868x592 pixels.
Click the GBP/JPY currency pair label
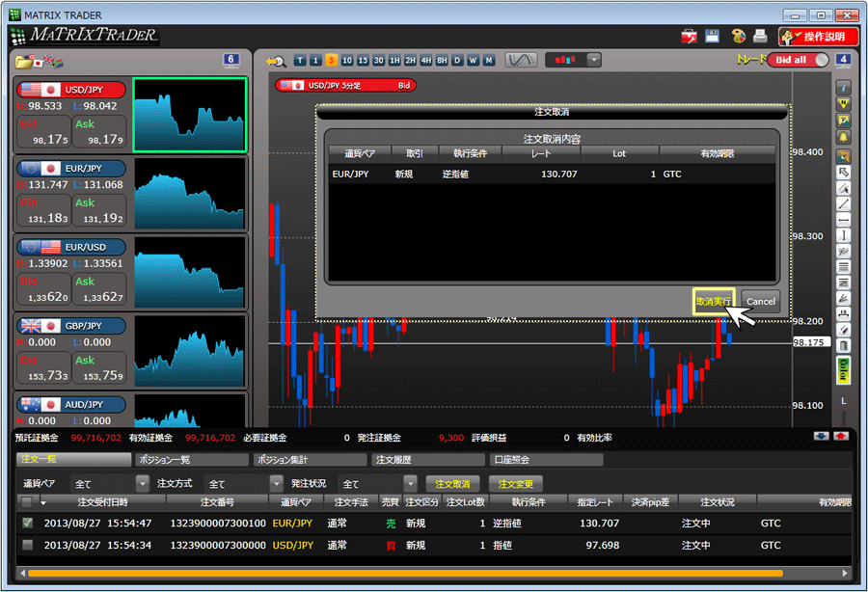click(71, 326)
